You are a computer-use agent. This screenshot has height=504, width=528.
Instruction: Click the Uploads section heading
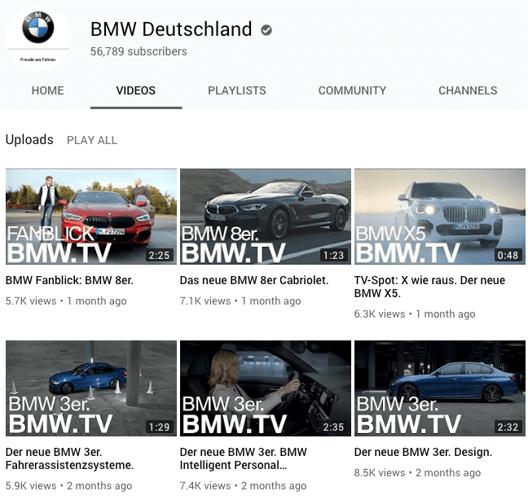(x=29, y=140)
